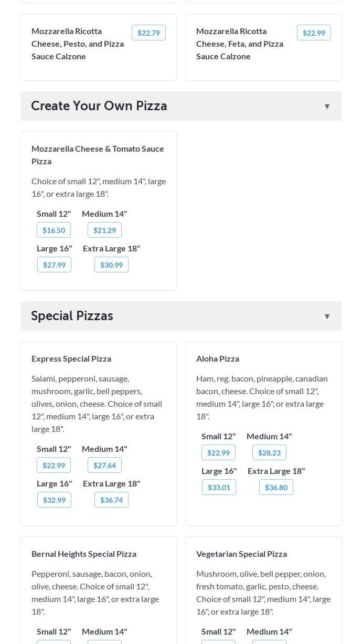Screen dimensions: 362x644
Task: Open the Aloha Pizza item title
Action: [218, 358]
